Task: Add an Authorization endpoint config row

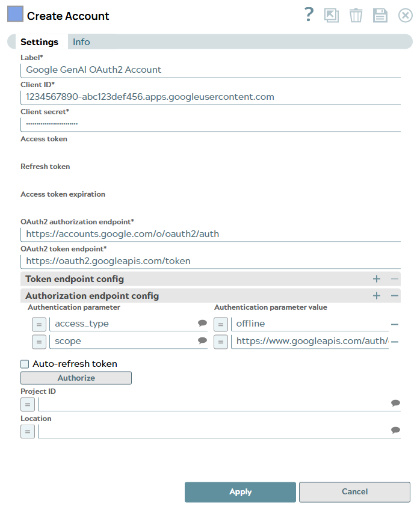Action: point(377,295)
